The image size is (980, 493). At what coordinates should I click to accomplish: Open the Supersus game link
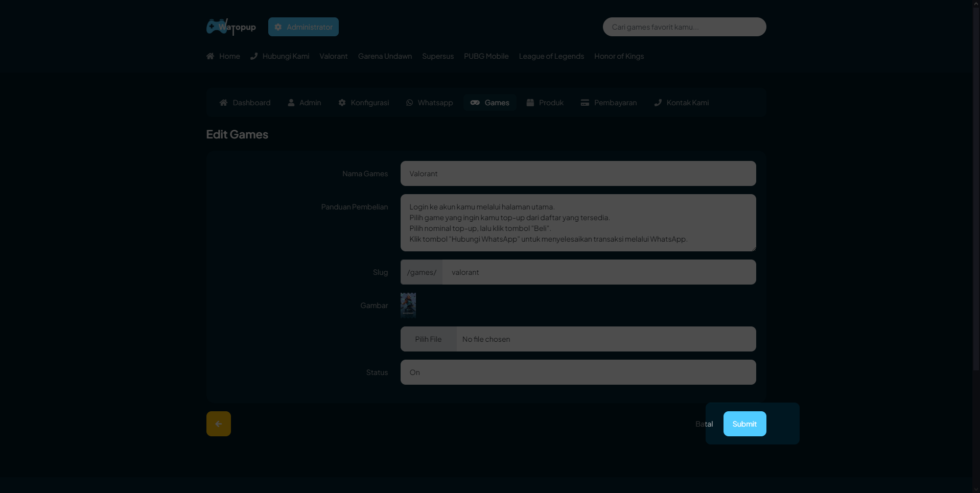[438, 56]
